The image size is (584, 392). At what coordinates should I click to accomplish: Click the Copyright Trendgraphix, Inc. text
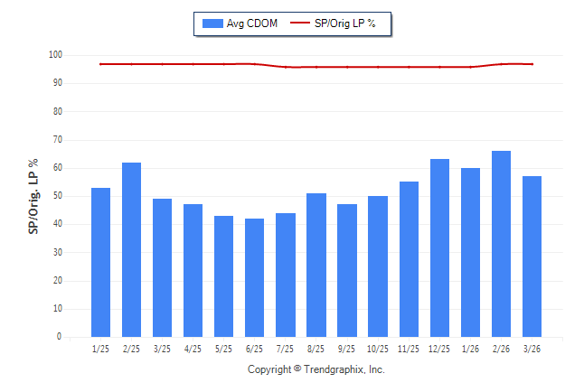(316, 369)
